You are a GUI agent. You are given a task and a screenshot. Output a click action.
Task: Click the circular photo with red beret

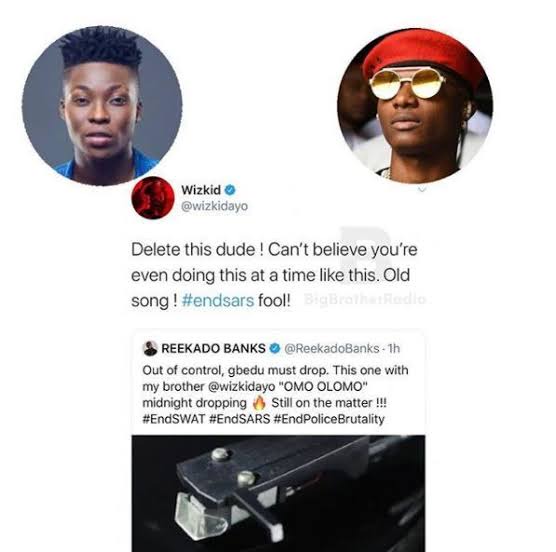pos(415,105)
